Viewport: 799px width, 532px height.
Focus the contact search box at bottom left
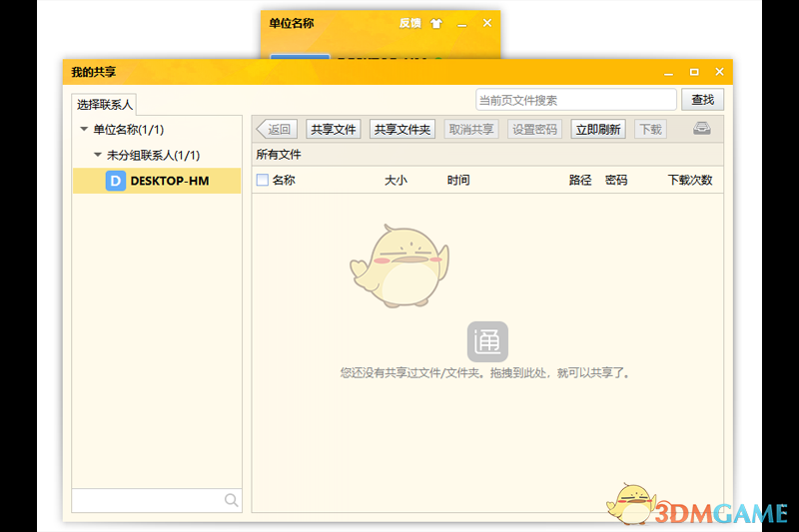[x=157, y=500]
